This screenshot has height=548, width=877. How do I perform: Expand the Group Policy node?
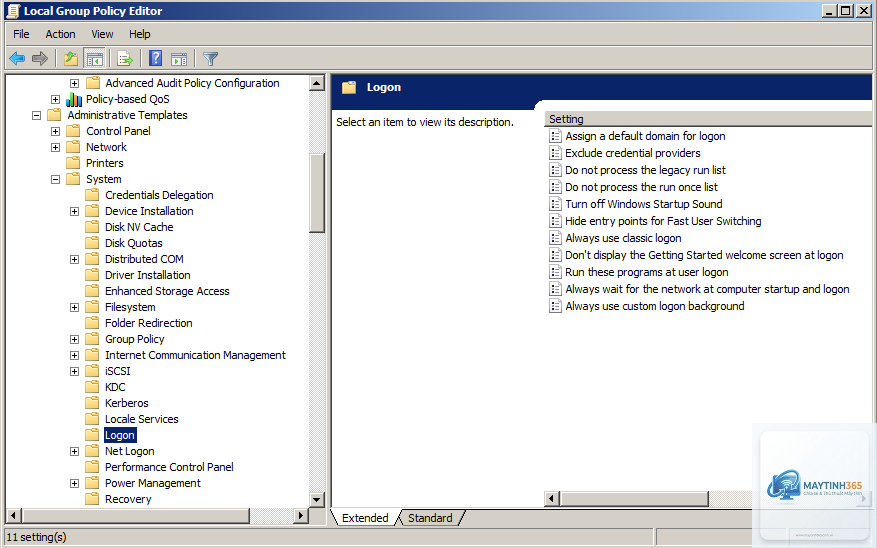click(x=74, y=339)
